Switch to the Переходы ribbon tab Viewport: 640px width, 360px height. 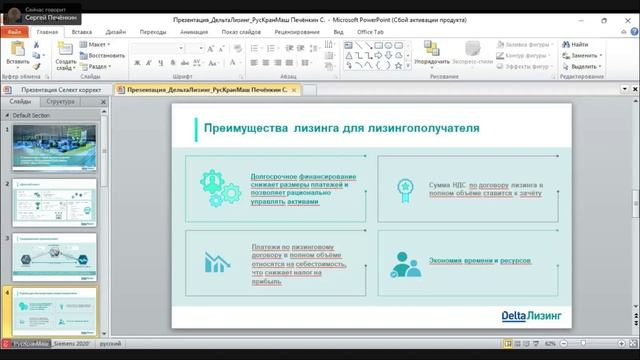pos(153,32)
